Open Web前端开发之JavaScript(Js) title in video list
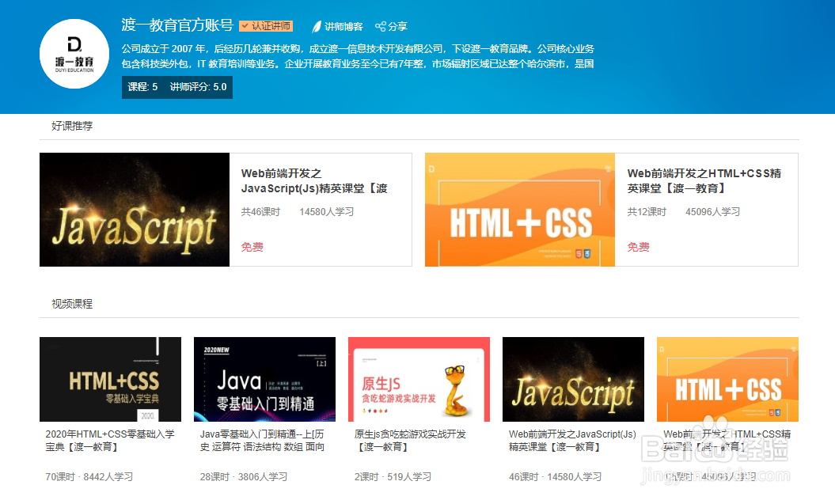This screenshot has height=504, width=835. point(572,441)
